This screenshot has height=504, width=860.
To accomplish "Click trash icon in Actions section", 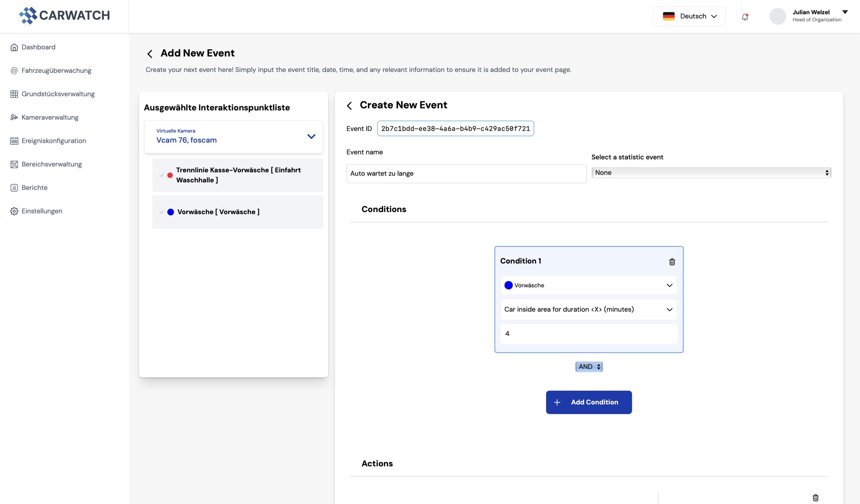I will (x=815, y=498).
